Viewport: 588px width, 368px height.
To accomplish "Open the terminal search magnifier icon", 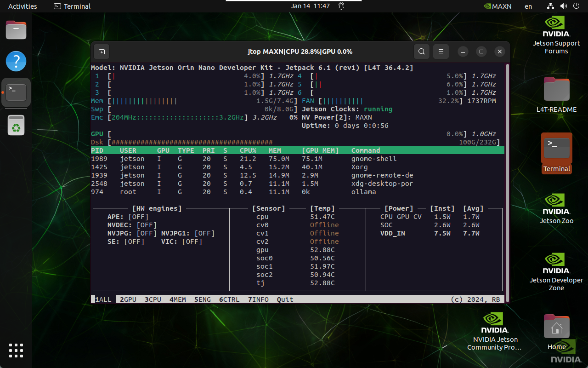I will (x=422, y=52).
